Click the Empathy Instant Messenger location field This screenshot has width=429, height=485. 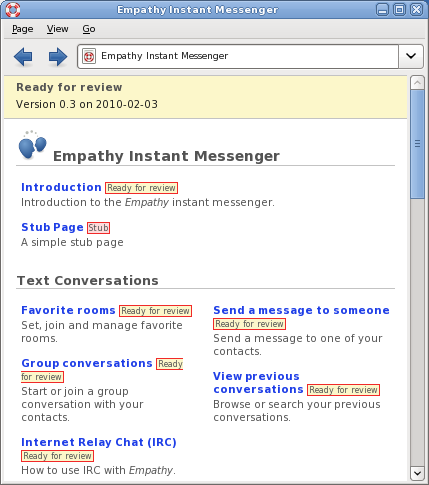click(x=238, y=56)
